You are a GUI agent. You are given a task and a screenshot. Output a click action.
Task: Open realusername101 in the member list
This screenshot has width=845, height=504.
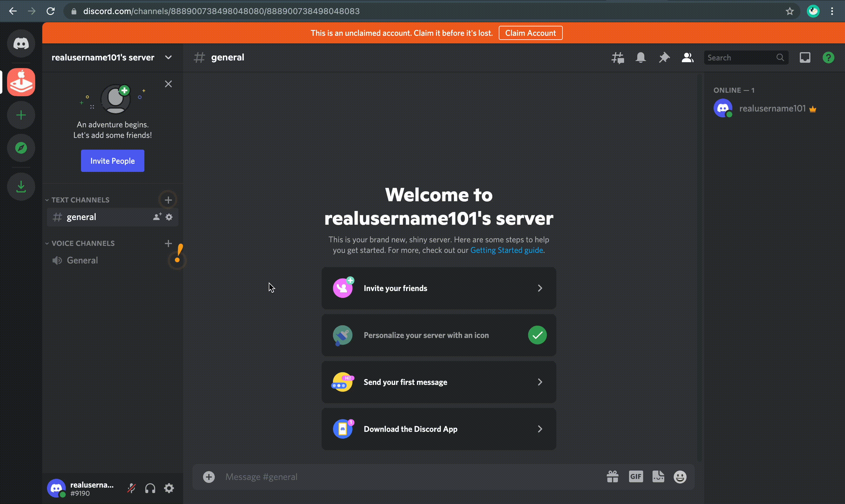pos(773,108)
